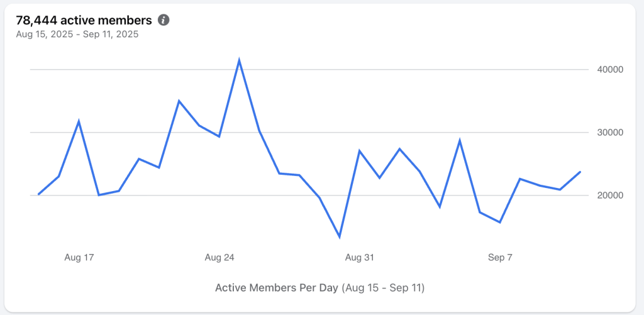The image size is (644, 315).
Task: Click the highest peak on the line chart
Action: pos(239,60)
